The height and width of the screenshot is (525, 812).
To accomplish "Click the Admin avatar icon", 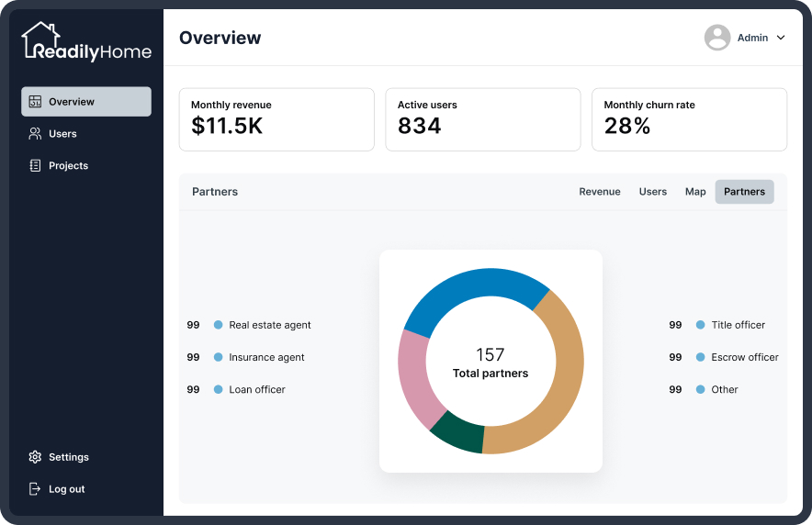I will point(717,38).
